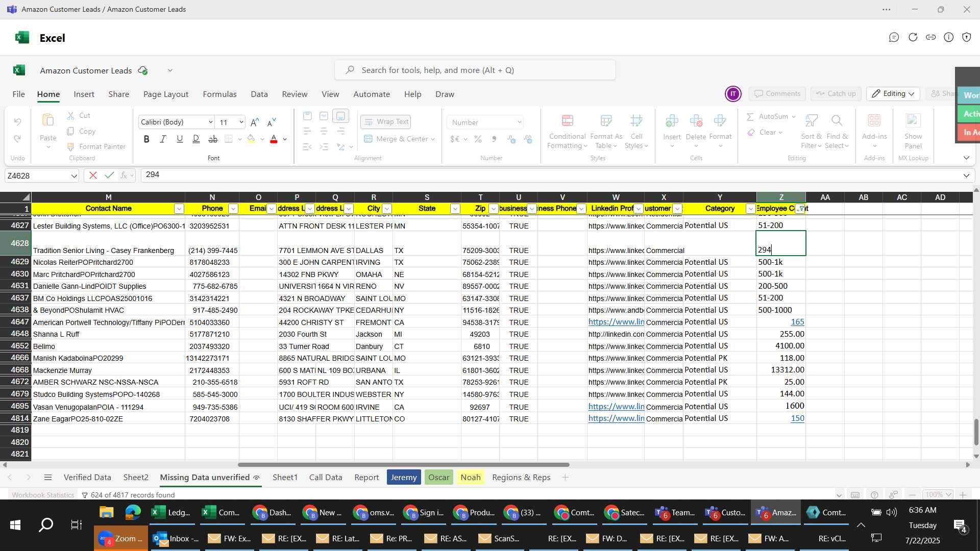
Task: Open File Explorer from taskbar
Action: click(x=106, y=512)
